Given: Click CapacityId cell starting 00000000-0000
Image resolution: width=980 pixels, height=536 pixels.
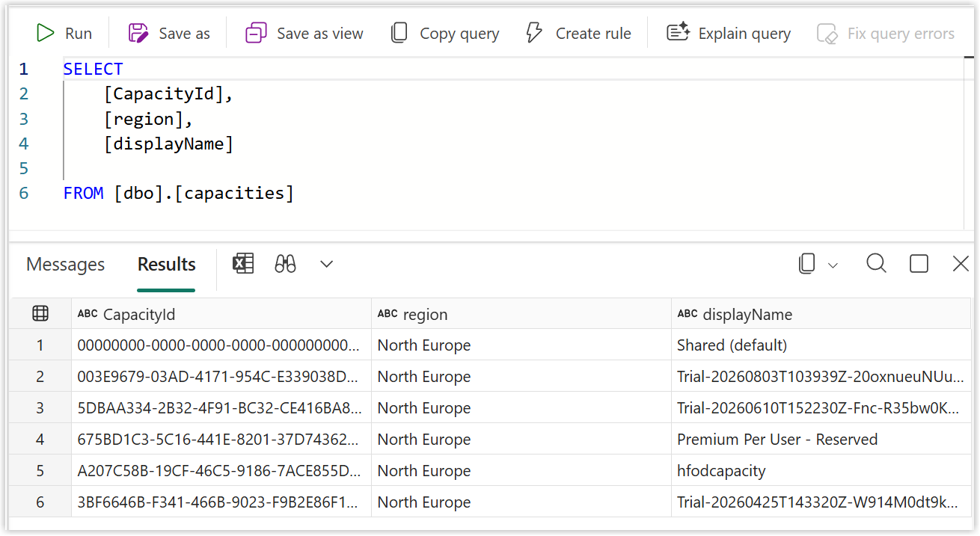Looking at the screenshot, I should 221,345.
